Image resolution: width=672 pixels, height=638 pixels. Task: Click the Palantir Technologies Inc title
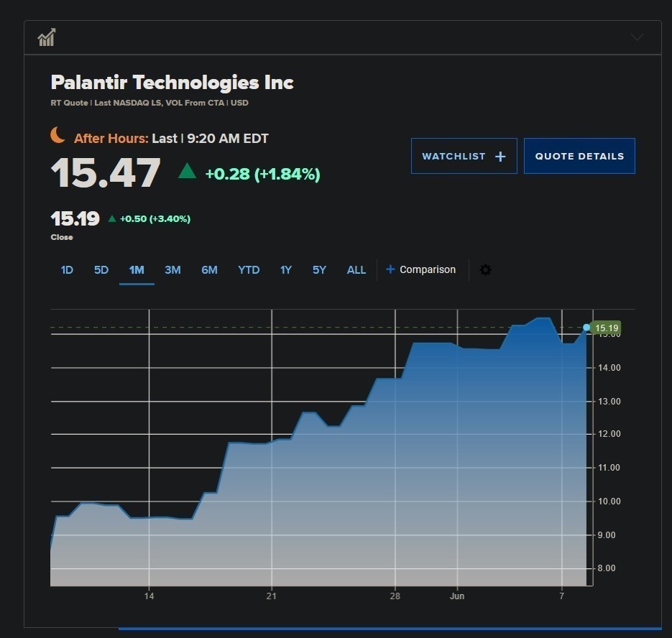[x=172, y=82]
